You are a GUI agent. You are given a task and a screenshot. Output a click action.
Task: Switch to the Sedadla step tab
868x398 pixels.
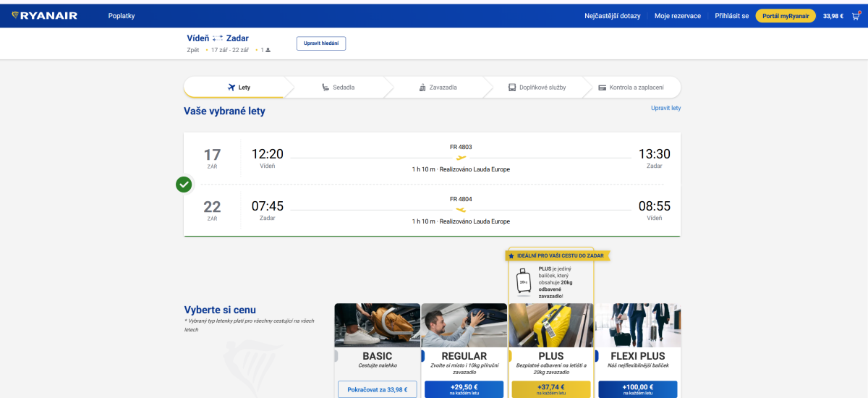[x=337, y=88]
